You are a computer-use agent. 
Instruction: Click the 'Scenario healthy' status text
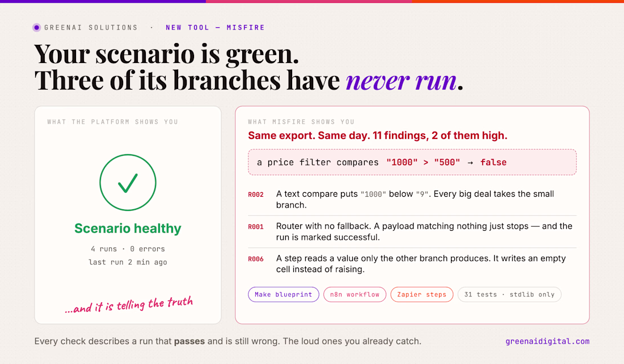pyautogui.click(x=128, y=228)
